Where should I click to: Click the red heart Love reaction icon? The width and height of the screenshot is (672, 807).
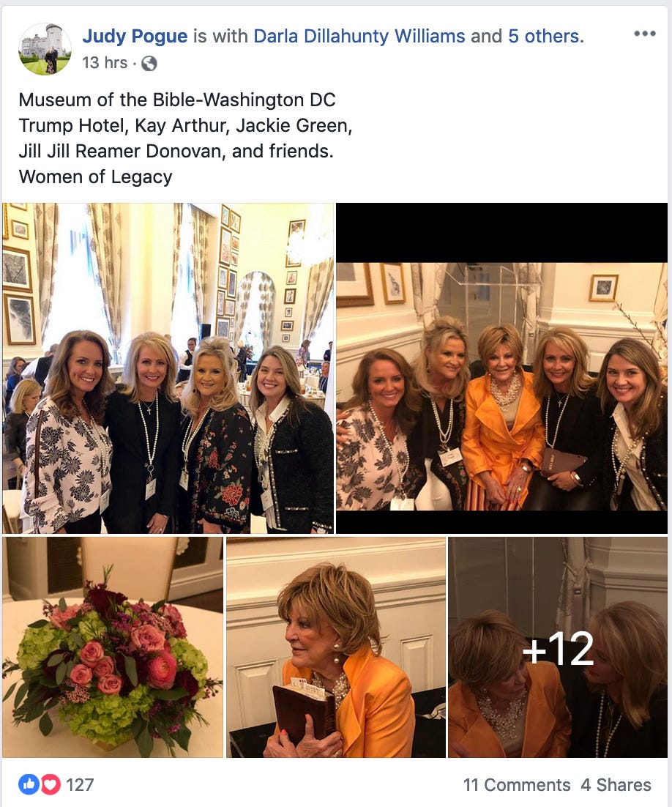51,784
